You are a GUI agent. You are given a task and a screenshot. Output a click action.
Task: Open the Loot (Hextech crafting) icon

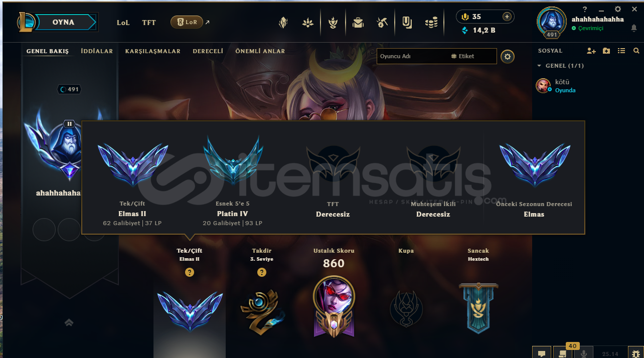[382, 23]
